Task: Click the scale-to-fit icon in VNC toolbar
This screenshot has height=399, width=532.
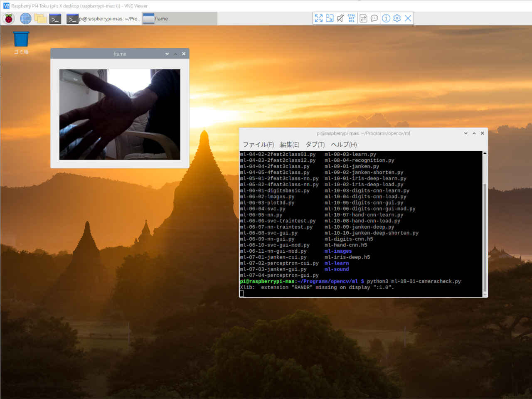Action: tap(330, 18)
